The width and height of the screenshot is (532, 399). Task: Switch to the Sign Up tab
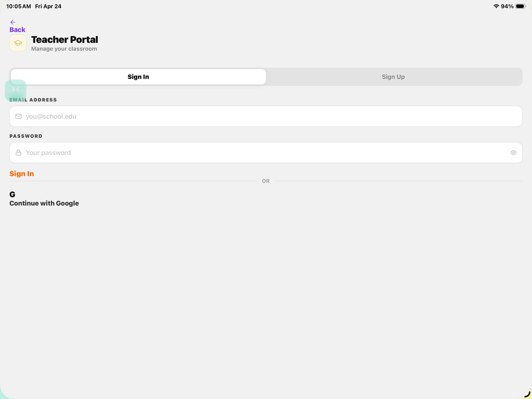[x=393, y=77]
